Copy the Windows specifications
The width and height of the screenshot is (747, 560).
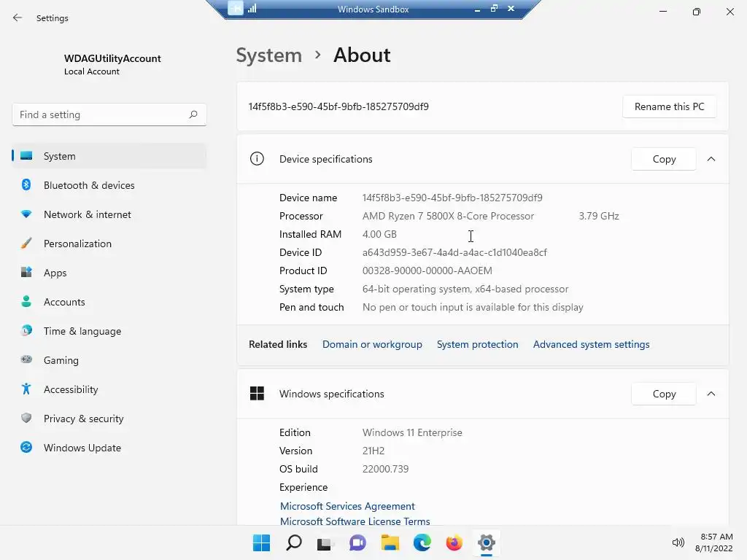tap(664, 394)
